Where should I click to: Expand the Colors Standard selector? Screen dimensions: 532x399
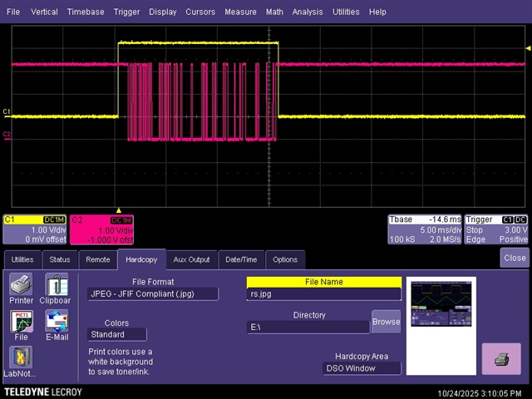(x=116, y=334)
